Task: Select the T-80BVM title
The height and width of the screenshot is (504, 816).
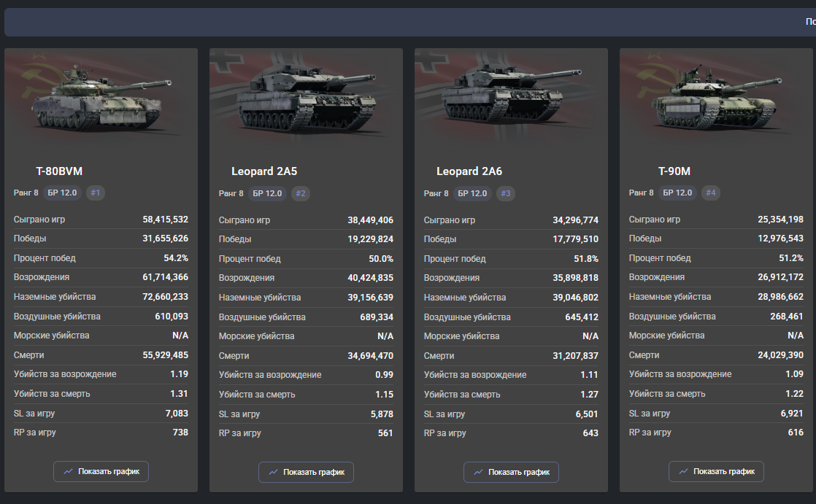Action: point(59,171)
